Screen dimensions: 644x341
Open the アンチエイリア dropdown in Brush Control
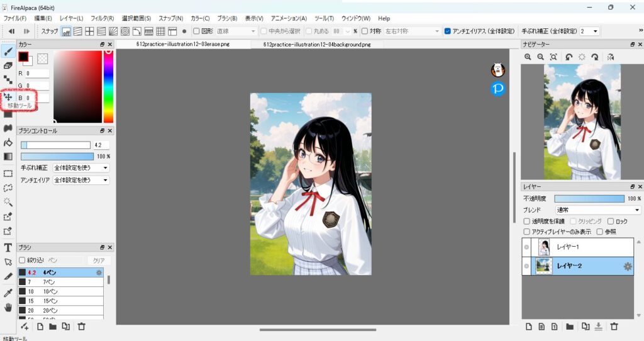81,180
